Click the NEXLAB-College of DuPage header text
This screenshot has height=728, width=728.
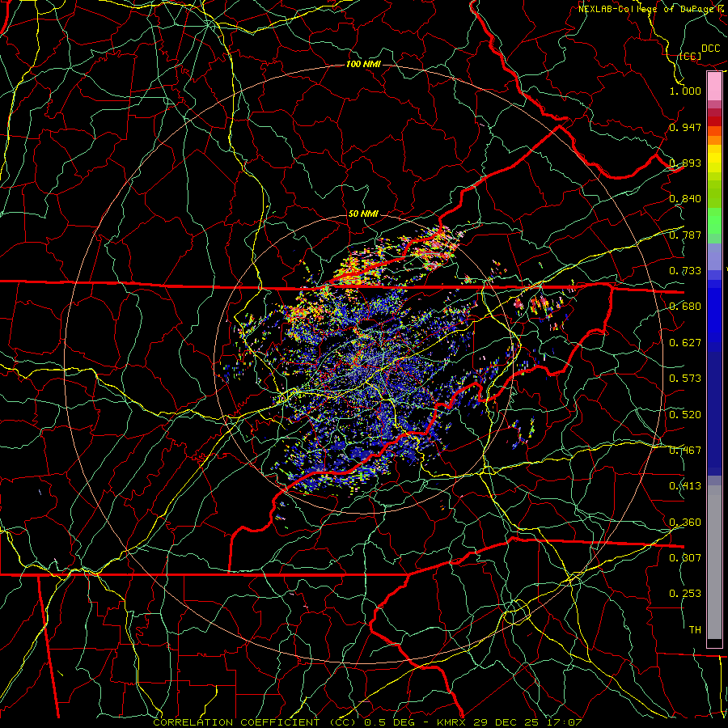point(647,8)
